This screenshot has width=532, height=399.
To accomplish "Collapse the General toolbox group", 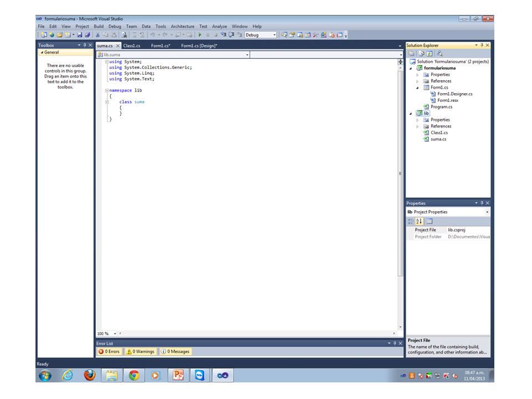I will click(x=42, y=52).
